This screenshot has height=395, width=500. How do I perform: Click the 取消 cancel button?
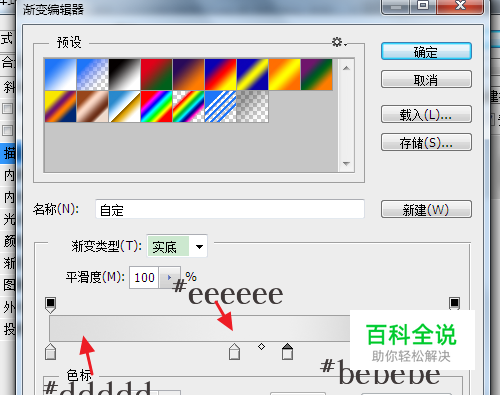click(426, 79)
